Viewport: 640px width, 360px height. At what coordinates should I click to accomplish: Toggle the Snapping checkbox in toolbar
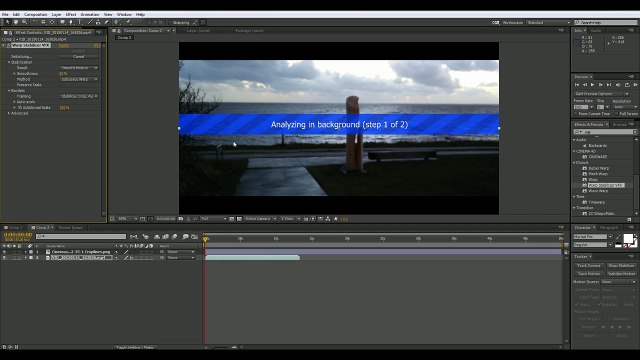[171, 22]
